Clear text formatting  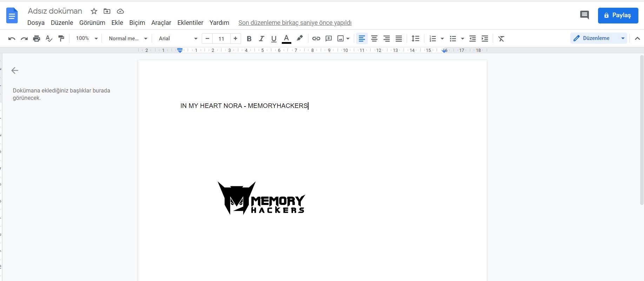click(502, 39)
